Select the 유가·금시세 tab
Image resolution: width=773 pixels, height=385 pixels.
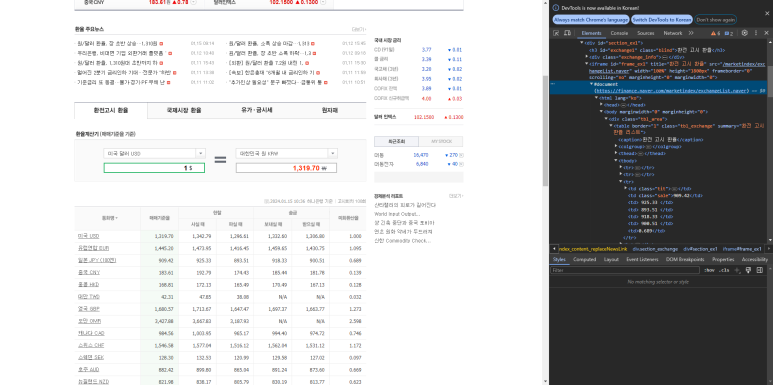[x=257, y=110]
